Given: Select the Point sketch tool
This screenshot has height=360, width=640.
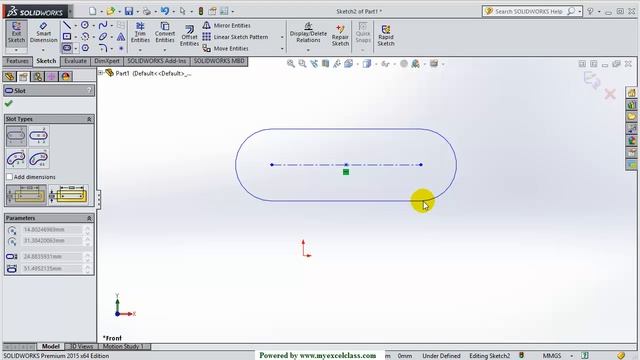Looking at the screenshot, I should click(x=121, y=48).
